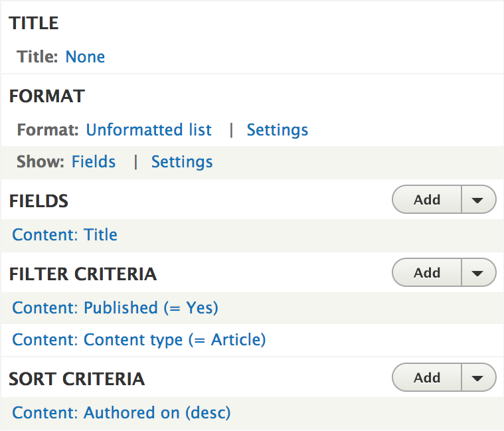This screenshot has width=504, height=431.
Task: Click the FORMAT section heading
Action: pyautogui.click(x=47, y=96)
